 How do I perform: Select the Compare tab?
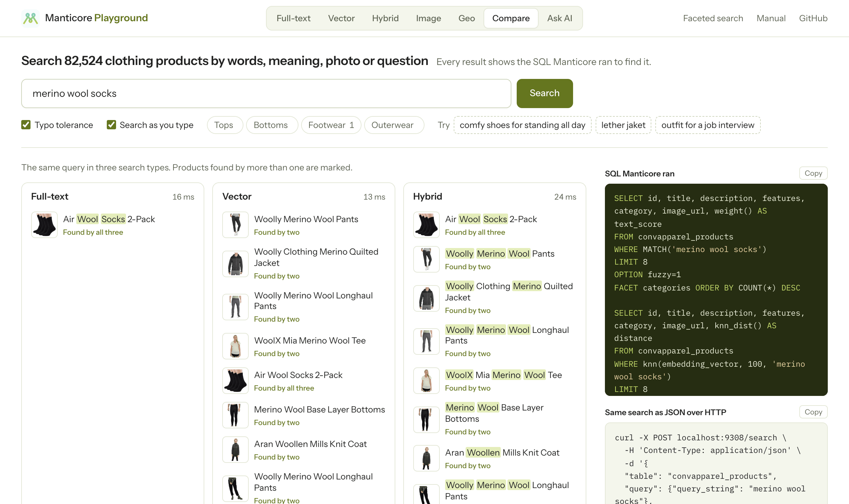point(511,18)
